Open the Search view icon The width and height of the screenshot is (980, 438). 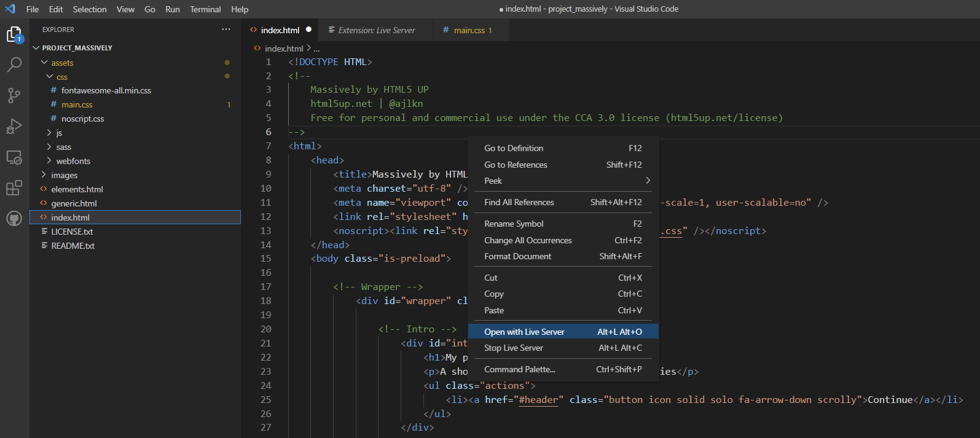(x=14, y=65)
